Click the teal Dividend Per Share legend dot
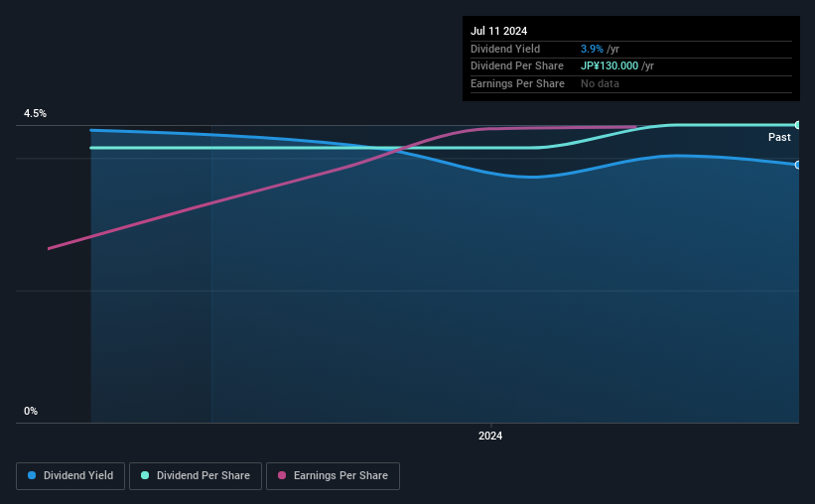Image resolution: width=815 pixels, height=504 pixels. (145, 475)
